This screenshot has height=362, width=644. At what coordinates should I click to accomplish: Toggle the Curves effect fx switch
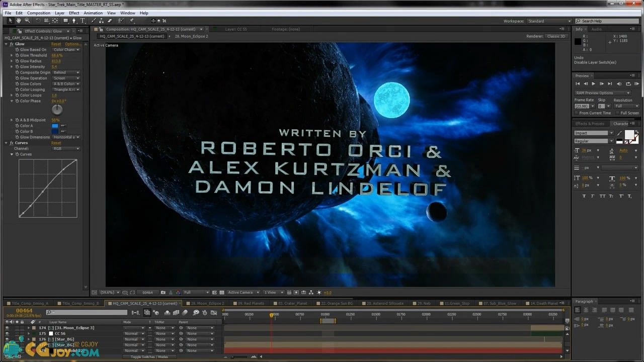pyautogui.click(x=12, y=143)
